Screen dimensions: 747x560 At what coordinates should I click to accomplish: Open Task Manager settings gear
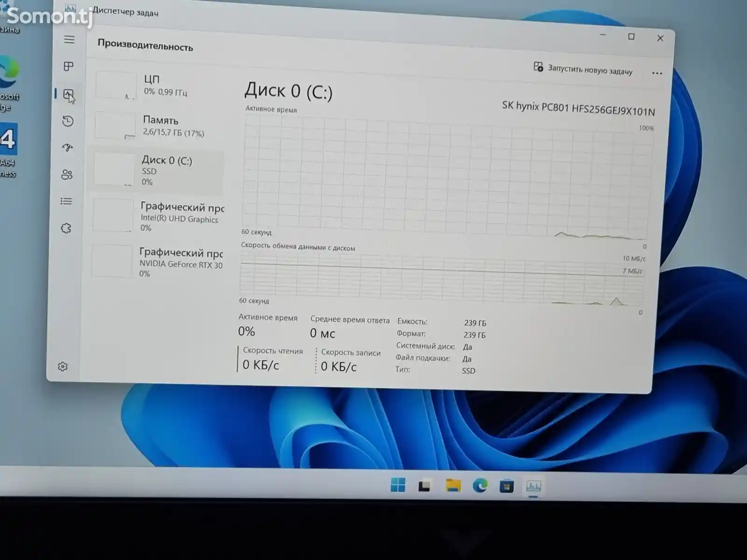63,366
